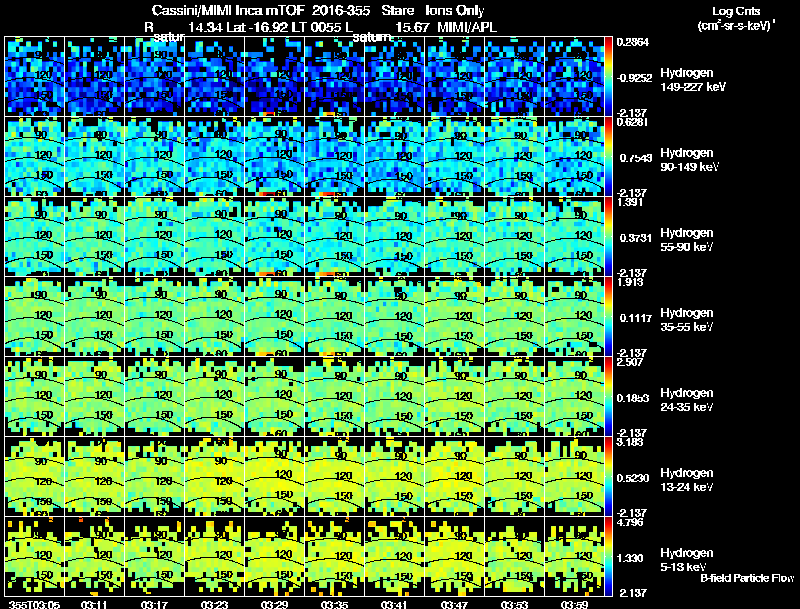Click the '3.183' colorbar value
Viewport: 800px width, 609px height.
[x=630, y=442]
